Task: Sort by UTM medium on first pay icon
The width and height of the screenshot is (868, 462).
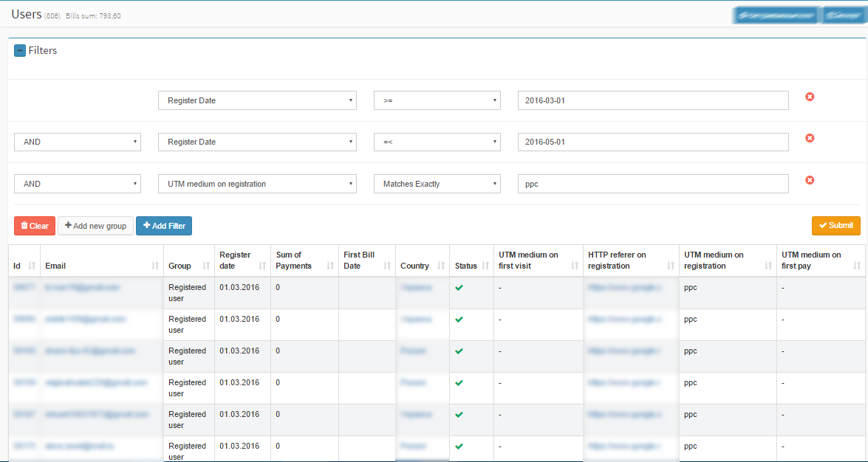Action: (x=857, y=266)
